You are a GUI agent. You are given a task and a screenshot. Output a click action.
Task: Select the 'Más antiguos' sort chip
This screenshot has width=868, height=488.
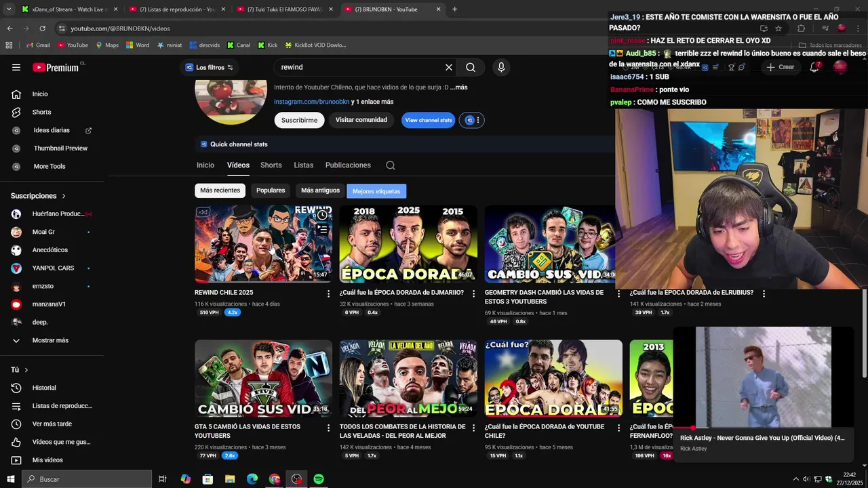coord(320,190)
